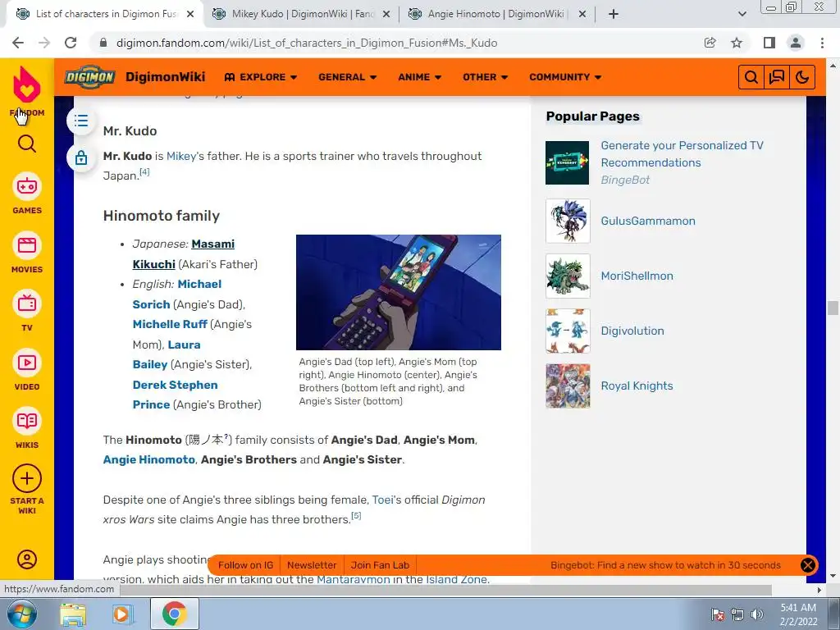Open File Explorer from the taskbar

coord(72,614)
